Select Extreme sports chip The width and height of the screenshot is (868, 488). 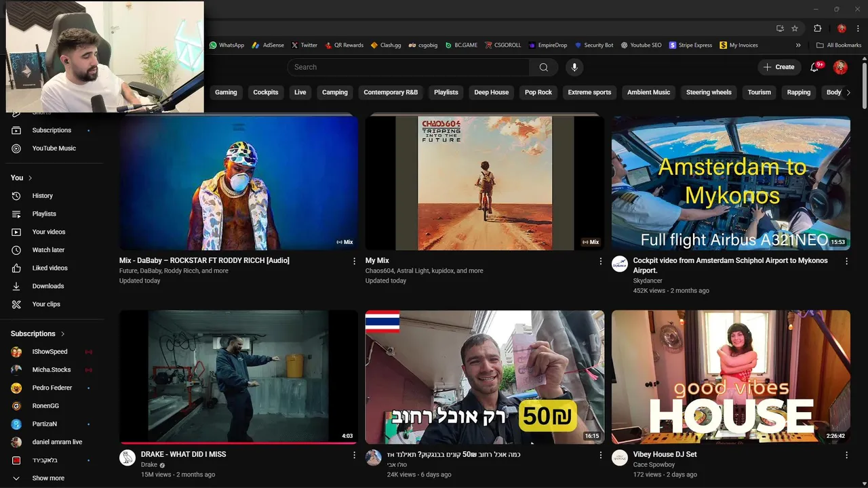[589, 92]
